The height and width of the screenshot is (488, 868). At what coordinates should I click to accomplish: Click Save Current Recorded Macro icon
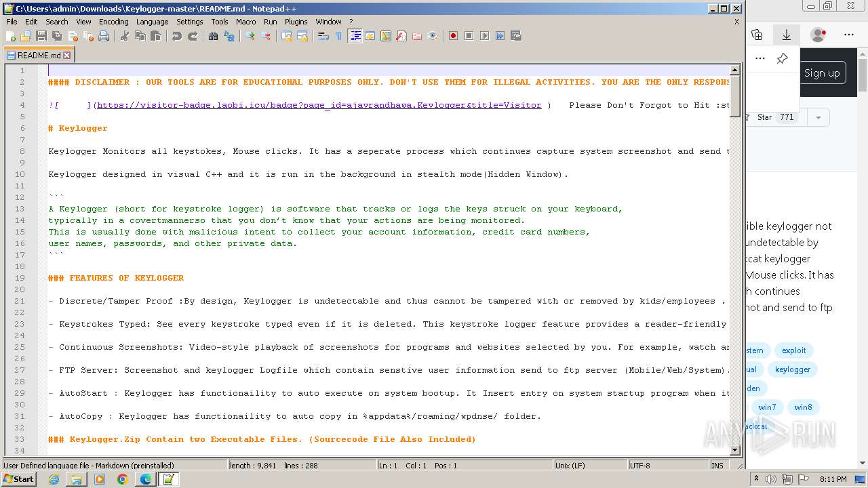(x=515, y=36)
